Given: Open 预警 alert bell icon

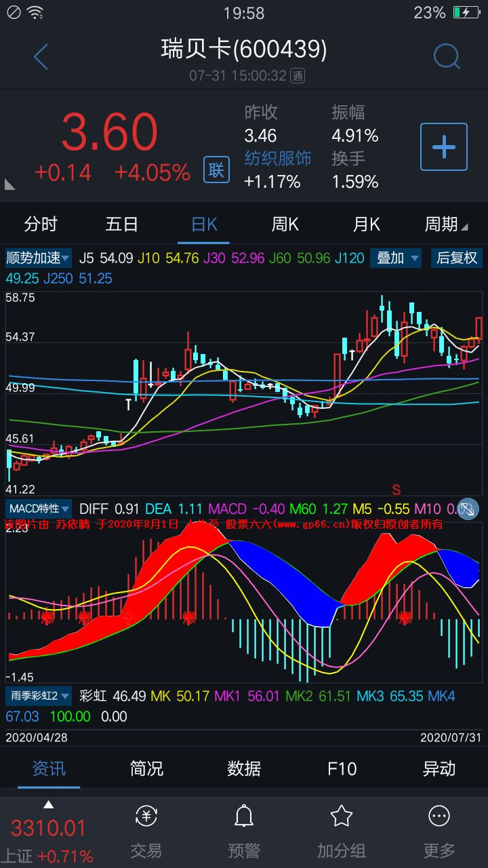Looking at the screenshot, I should point(244,831).
